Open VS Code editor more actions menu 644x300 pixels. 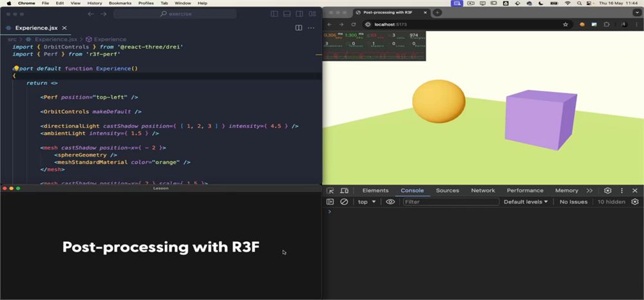click(311, 28)
